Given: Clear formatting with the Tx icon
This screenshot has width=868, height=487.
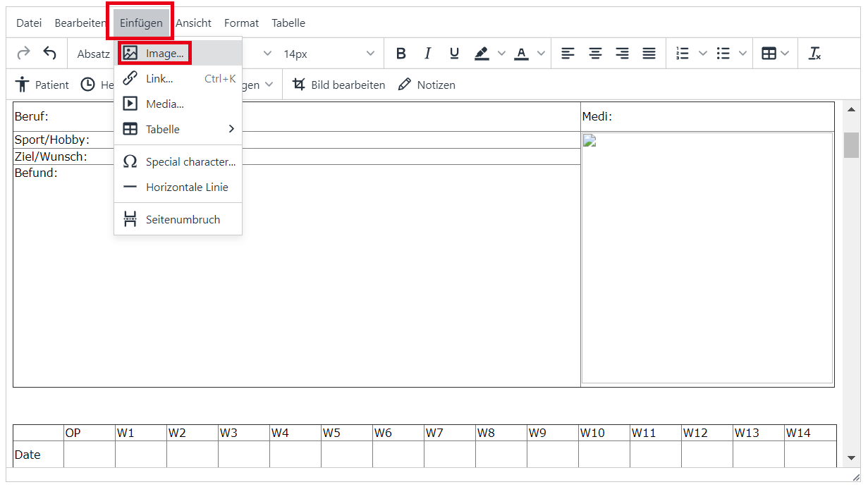Looking at the screenshot, I should tap(814, 54).
